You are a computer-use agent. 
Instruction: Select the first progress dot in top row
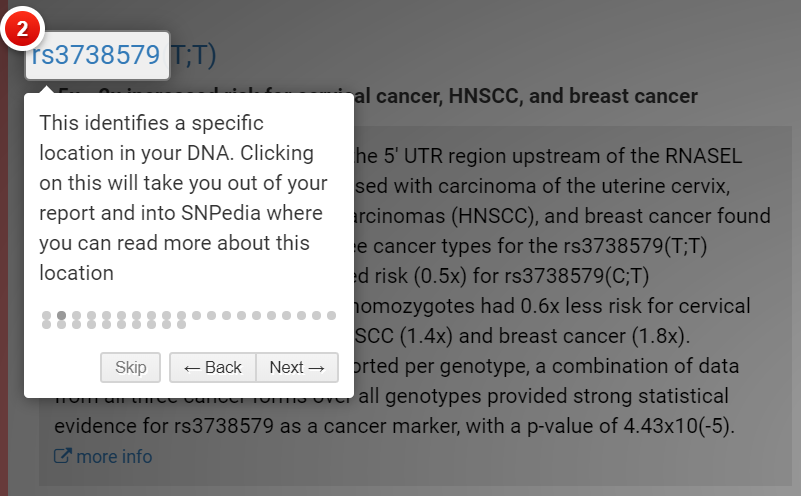click(x=47, y=316)
